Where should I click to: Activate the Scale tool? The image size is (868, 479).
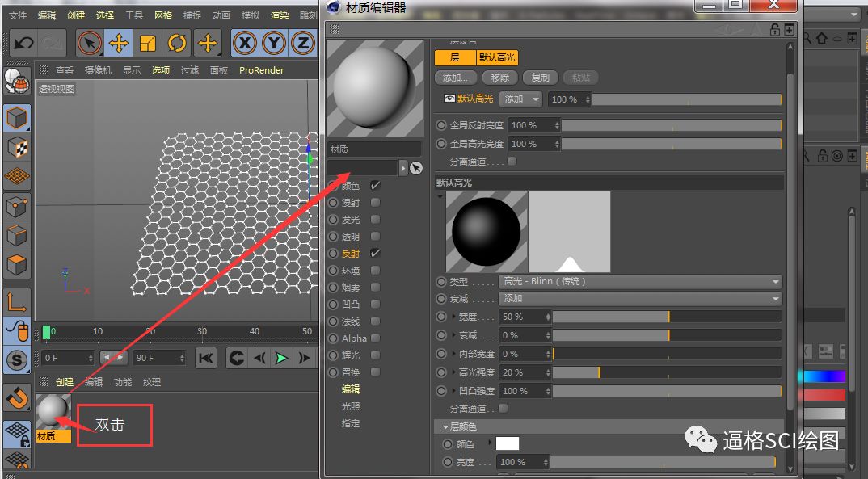(x=148, y=43)
